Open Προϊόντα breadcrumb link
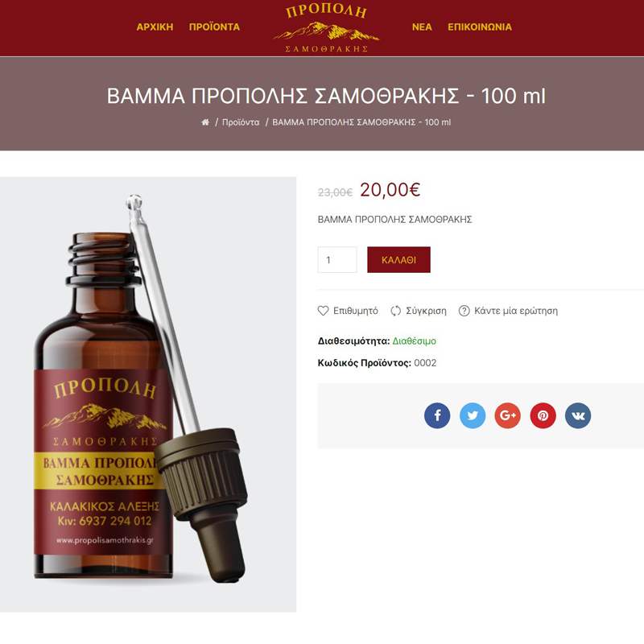Image resolution: width=644 pixels, height=644 pixels. [x=241, y=122]
